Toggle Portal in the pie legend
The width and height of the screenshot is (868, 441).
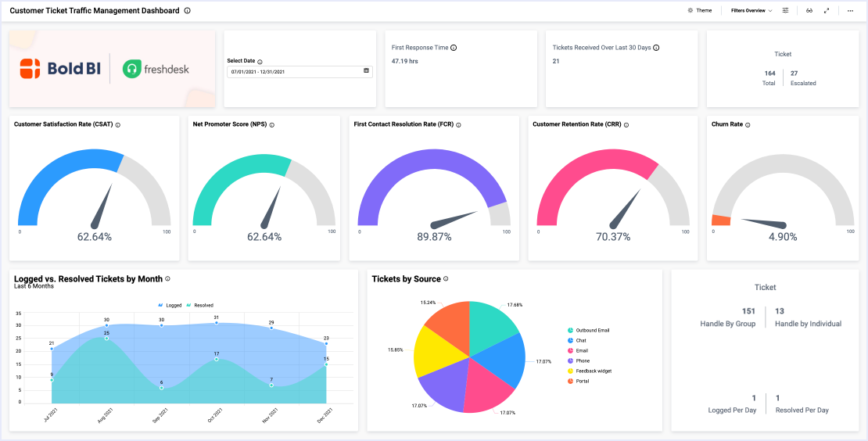tap(578, 381)
